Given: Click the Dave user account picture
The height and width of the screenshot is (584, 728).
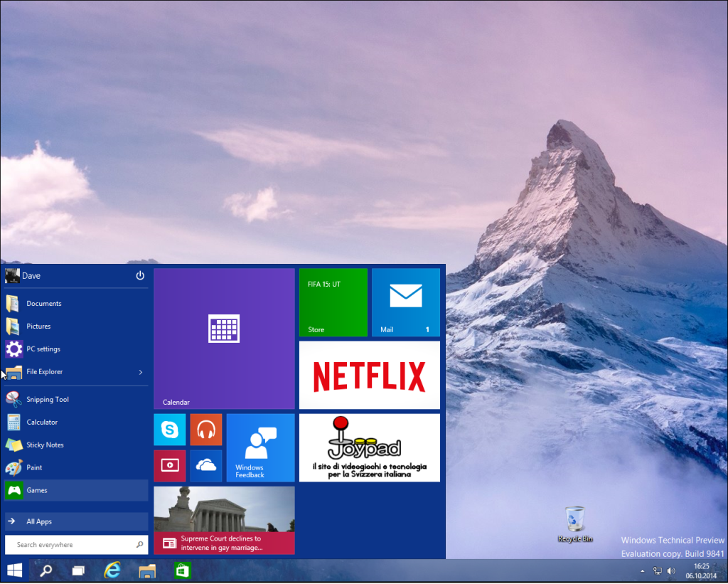Looking at the screenshot, I should point(12,275).
